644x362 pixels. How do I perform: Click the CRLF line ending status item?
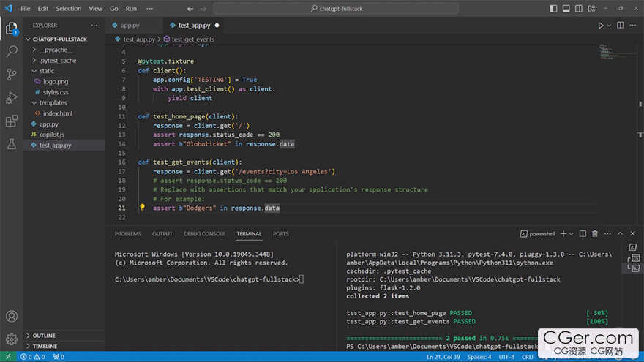click(528, 357)
